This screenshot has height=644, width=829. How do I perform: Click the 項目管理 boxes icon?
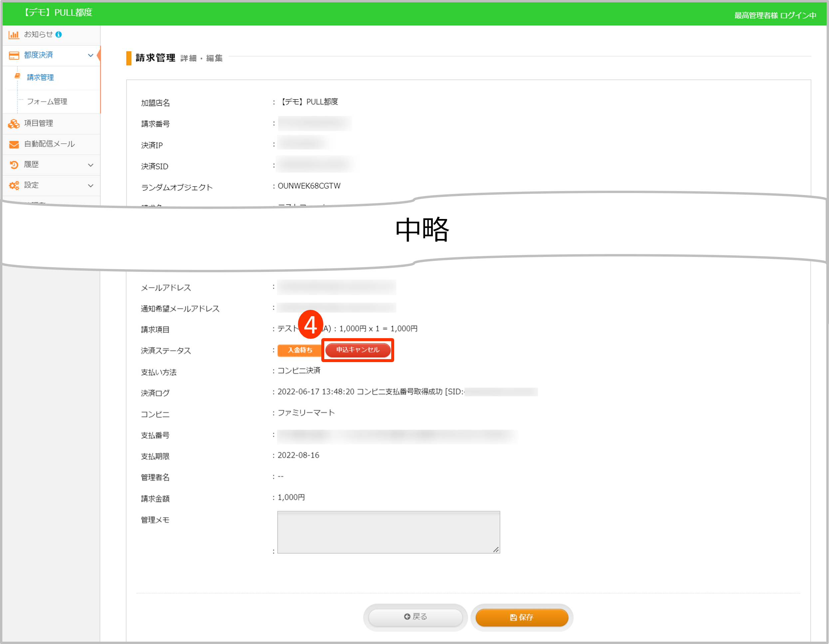[14, 124]
